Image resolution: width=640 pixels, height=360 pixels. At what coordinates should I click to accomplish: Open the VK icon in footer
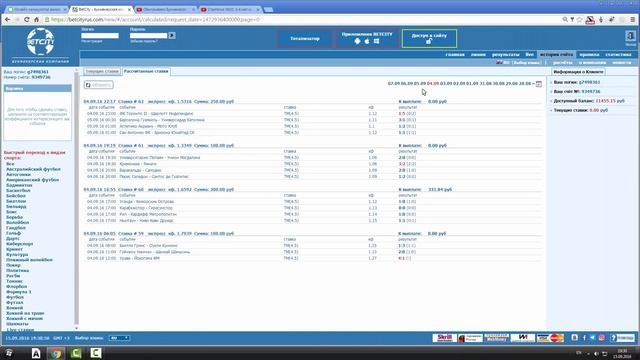(x=575, y=338)
